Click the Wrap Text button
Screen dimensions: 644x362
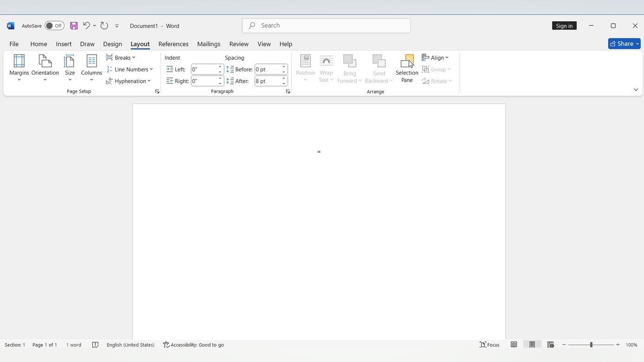coord(326,68)
